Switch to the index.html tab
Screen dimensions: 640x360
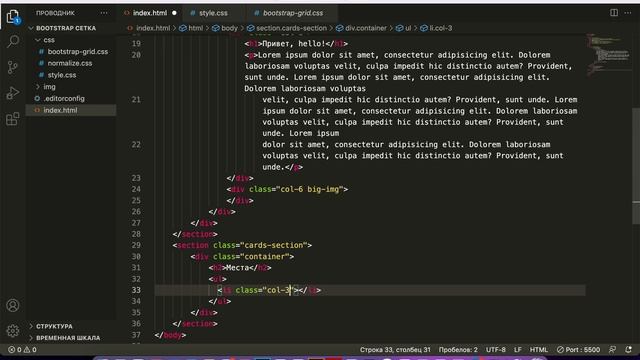click(x=150, y=13)
